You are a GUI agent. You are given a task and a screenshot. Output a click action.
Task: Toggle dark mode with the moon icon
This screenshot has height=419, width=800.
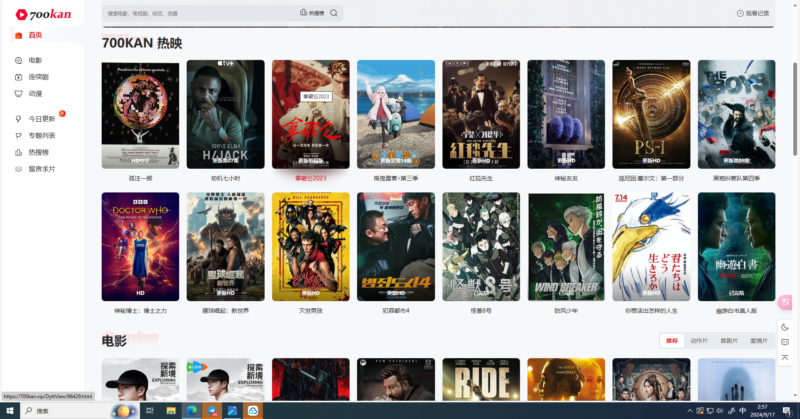(x=785, y=327)
